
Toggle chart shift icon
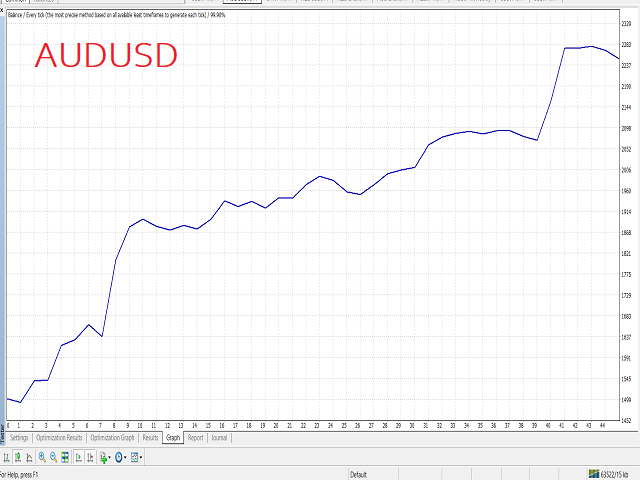[x=90, y=457]
